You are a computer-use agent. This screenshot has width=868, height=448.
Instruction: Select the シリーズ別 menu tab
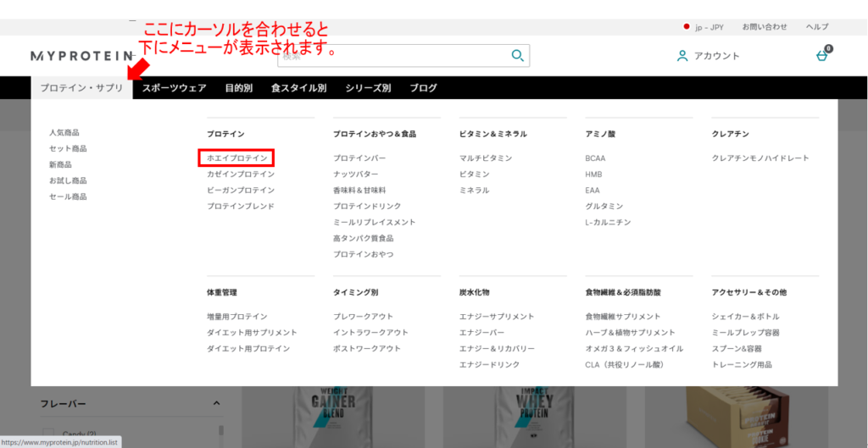[368, 87]
